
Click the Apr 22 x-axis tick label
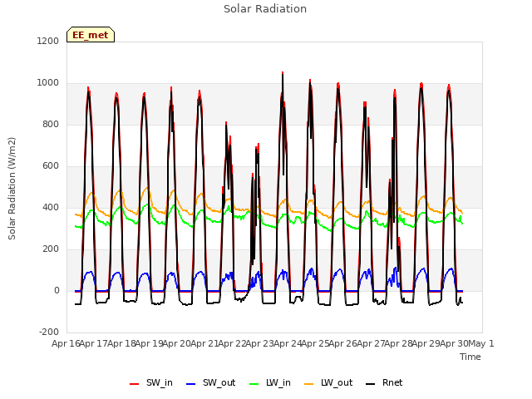tap(232, 343)
